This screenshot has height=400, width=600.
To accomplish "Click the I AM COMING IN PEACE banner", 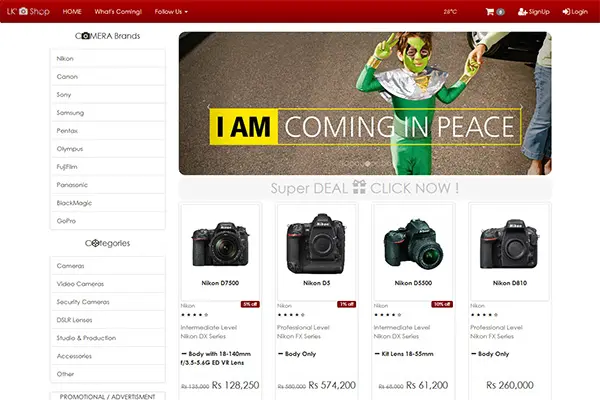I will click(x=365, y=103).
